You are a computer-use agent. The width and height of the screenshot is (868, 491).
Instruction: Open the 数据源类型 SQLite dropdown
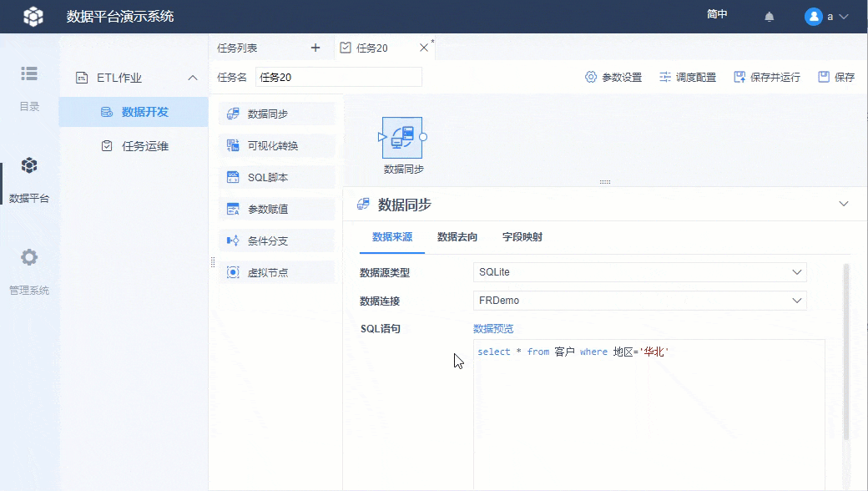[640, 272]
